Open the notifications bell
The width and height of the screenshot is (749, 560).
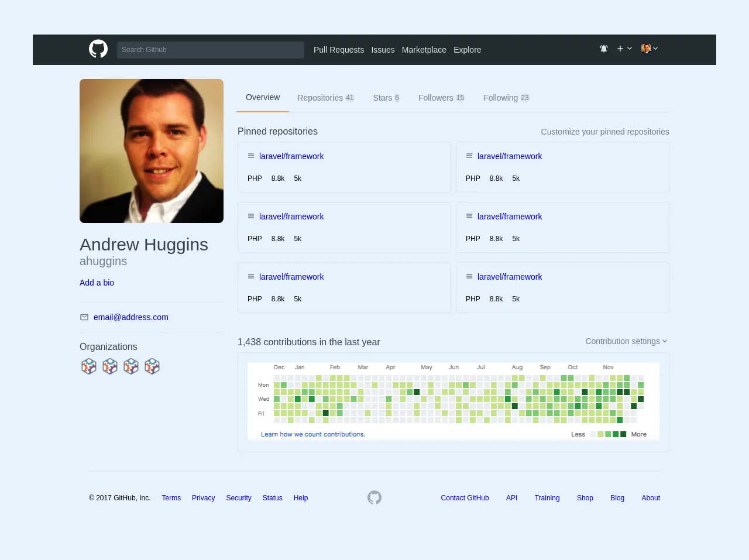tap(604, 49)
